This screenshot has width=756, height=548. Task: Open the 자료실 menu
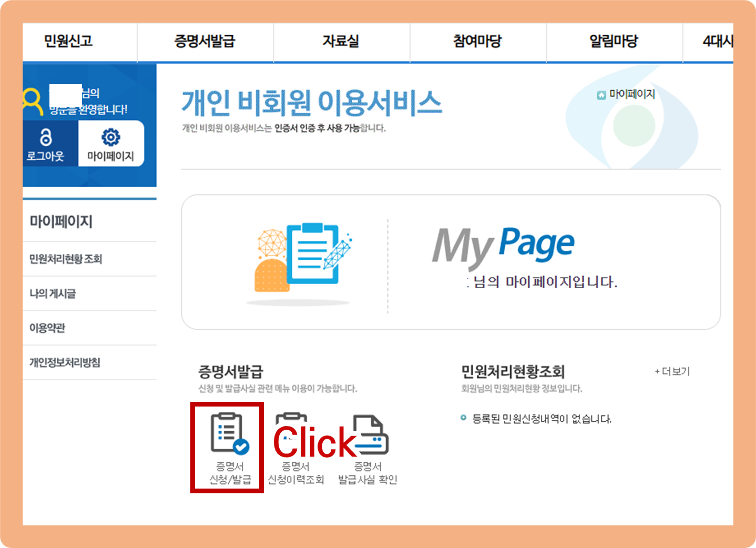coord(341,41)
